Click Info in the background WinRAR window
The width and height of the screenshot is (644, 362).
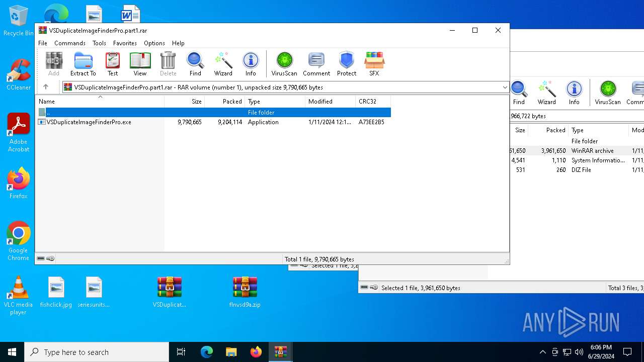click(574, 93)
